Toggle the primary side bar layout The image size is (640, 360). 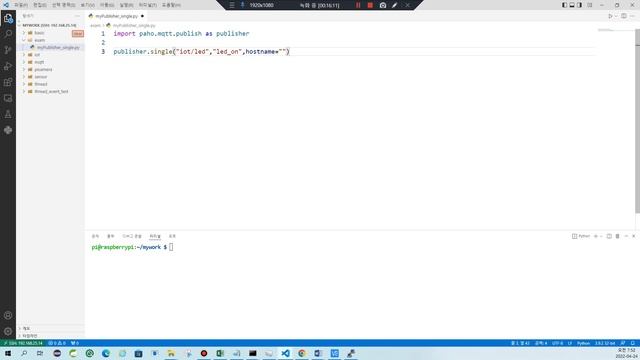564,5
